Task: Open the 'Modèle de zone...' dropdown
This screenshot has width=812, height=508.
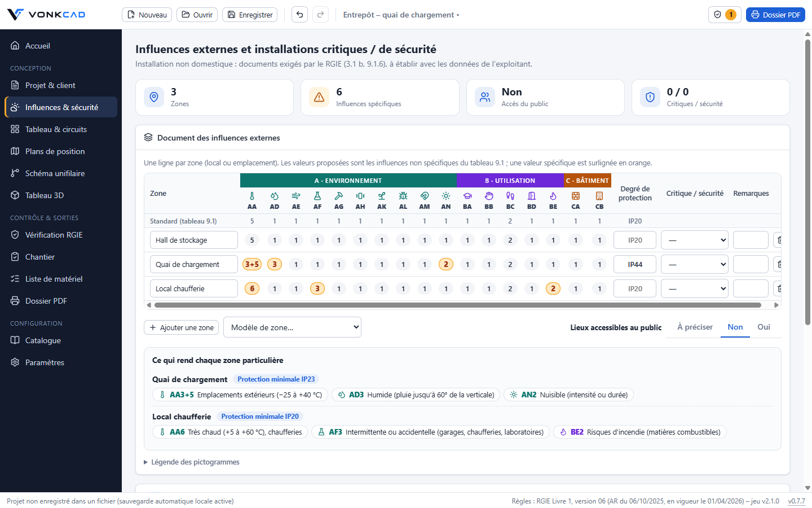Action: 292,327
